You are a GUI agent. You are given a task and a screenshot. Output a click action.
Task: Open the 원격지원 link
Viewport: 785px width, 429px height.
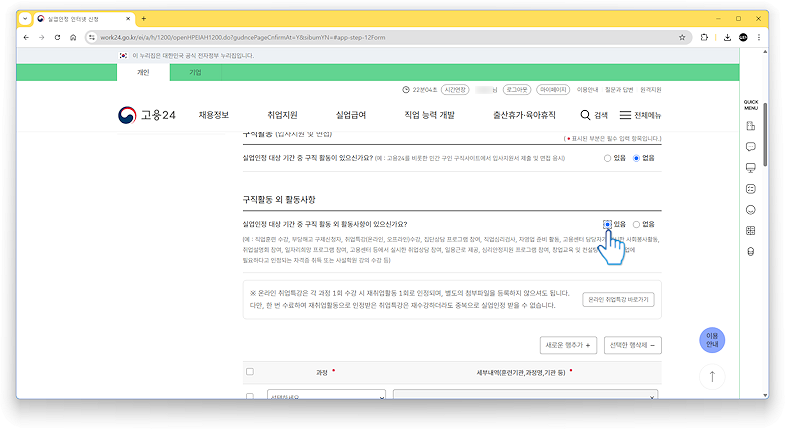(651, 90)
